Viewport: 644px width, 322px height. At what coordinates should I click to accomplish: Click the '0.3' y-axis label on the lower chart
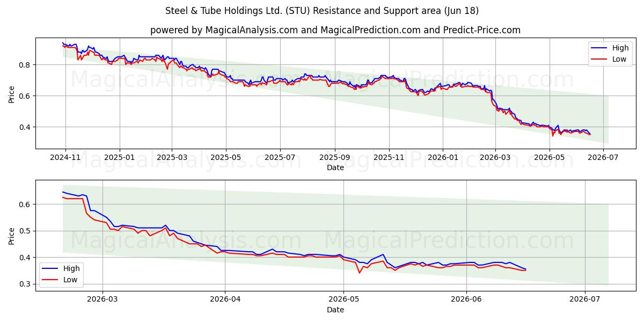[x=26, y=284]
